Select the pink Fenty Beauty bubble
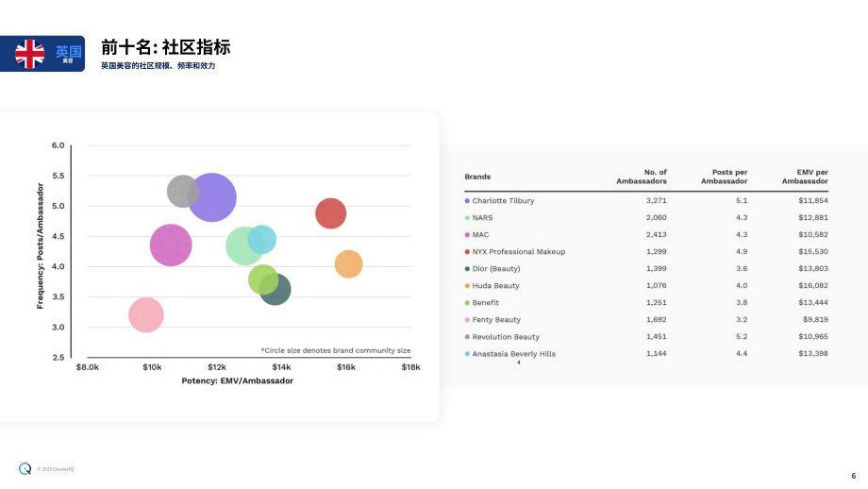The height and width of the screenshot is (489, 868). pos(146,315)
